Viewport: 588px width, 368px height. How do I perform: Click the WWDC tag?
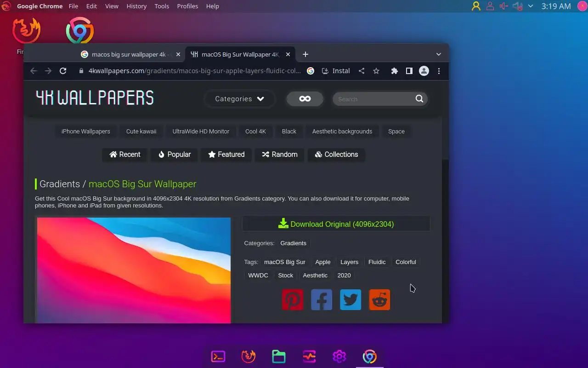[x=258, y=275]
